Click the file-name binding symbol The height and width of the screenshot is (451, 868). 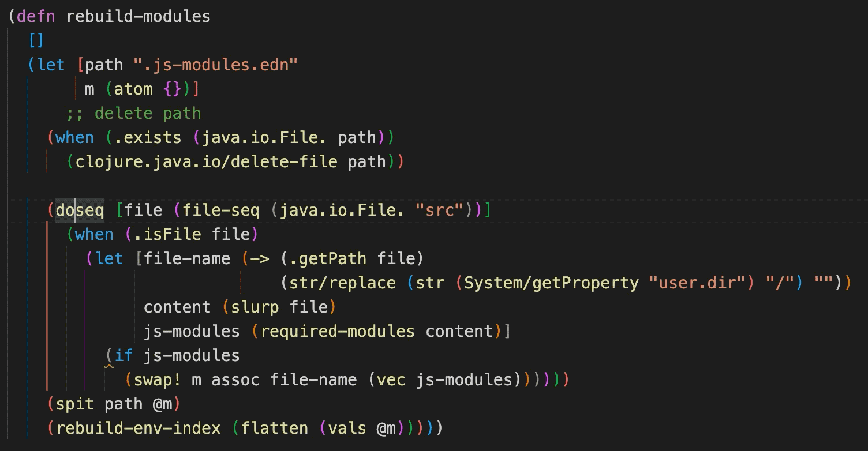pos(187,258)
